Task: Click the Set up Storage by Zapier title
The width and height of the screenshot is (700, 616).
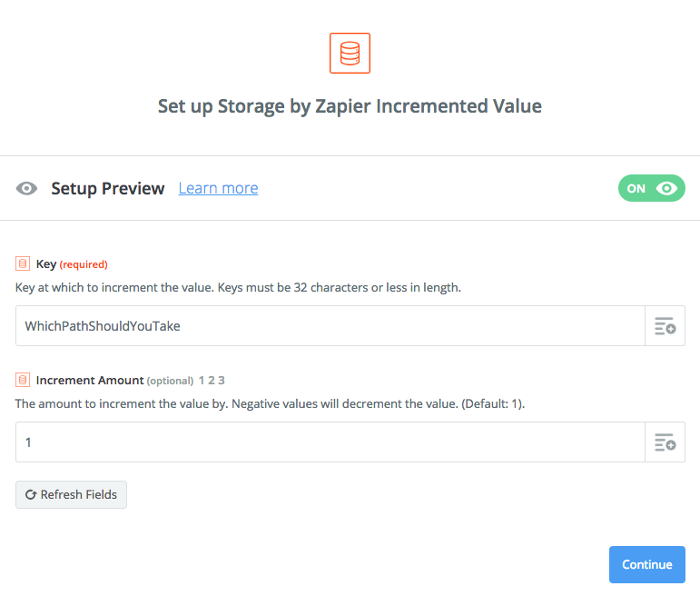Action: click(350, 106)
